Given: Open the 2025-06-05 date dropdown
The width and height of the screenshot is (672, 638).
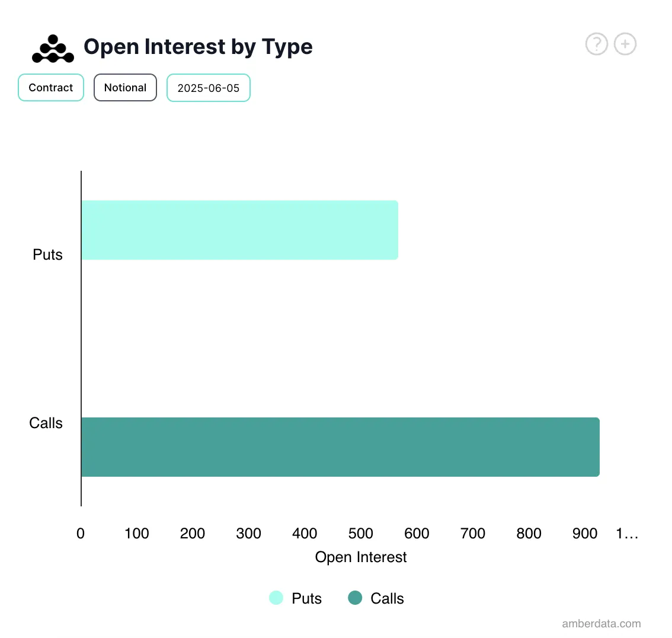Looking at the screenshot, I should 209,88.
